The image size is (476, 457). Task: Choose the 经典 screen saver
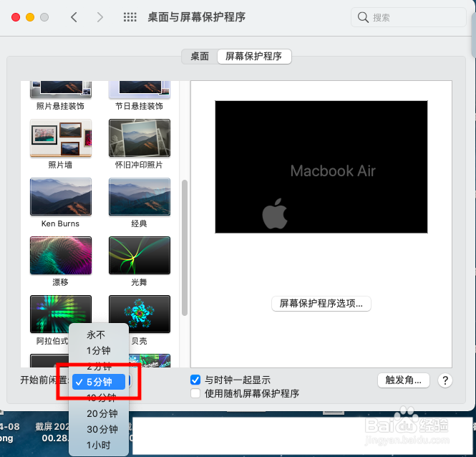point(140,196)
